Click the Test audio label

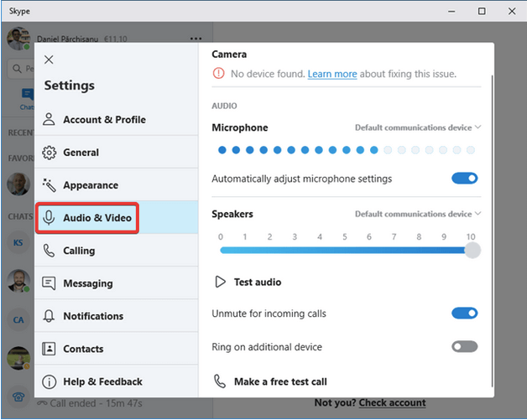pyautogui.click(x=258, y=282)
